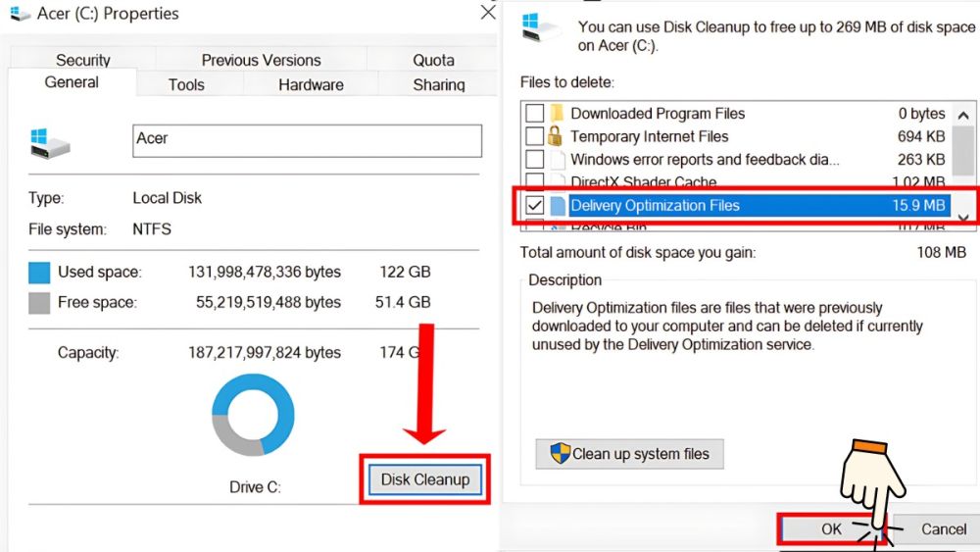This screenshot has height=552, width=980.
Task: Close the Acer (C:) Properties window
Action: tap(488, 13)
